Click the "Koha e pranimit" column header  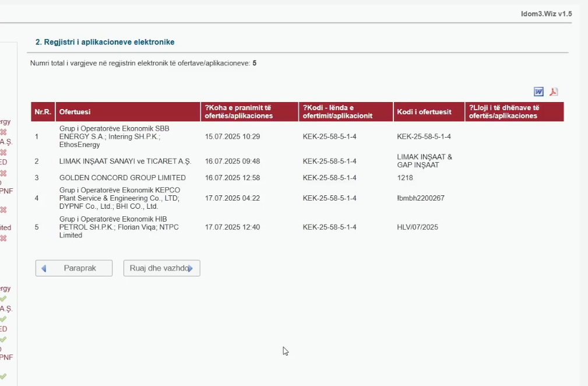[239, 112]
